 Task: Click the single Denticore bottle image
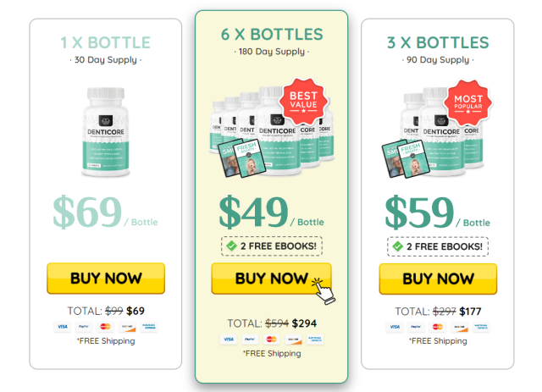(106, 132)
